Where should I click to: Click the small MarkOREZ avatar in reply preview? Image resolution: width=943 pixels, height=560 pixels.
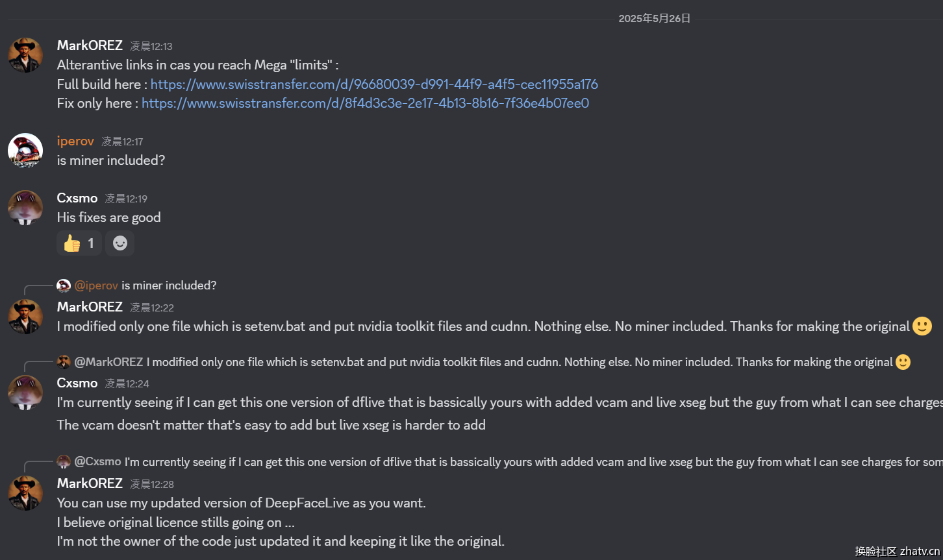[x=64, y=362]
